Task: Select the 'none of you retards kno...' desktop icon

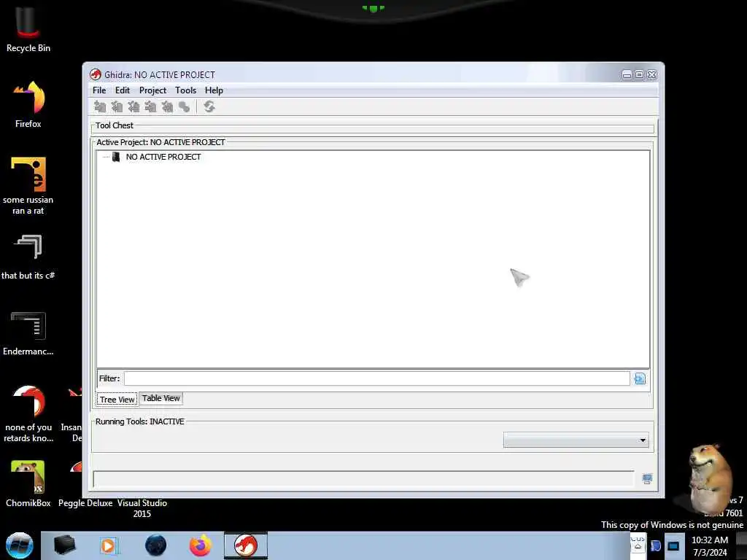Action: [28, 413]
